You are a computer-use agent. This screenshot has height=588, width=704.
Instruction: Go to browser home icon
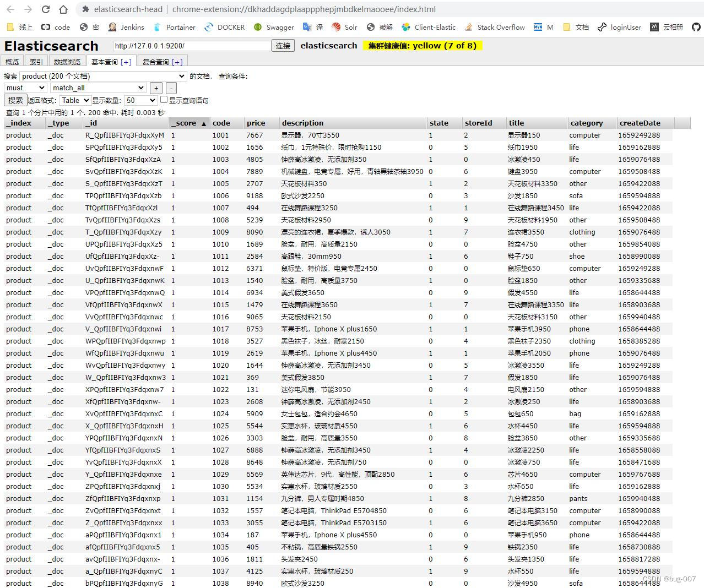[63, 9]
